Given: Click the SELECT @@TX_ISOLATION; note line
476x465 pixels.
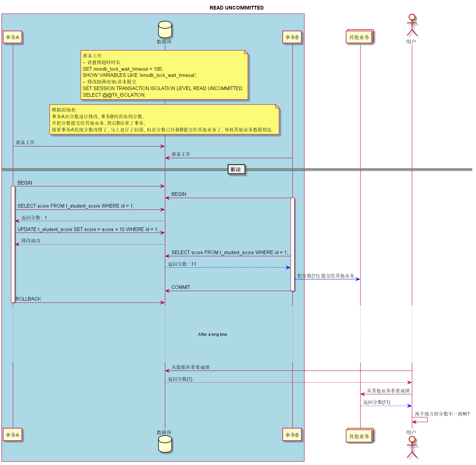Looking at the screenshot, I should click(114, 95).
